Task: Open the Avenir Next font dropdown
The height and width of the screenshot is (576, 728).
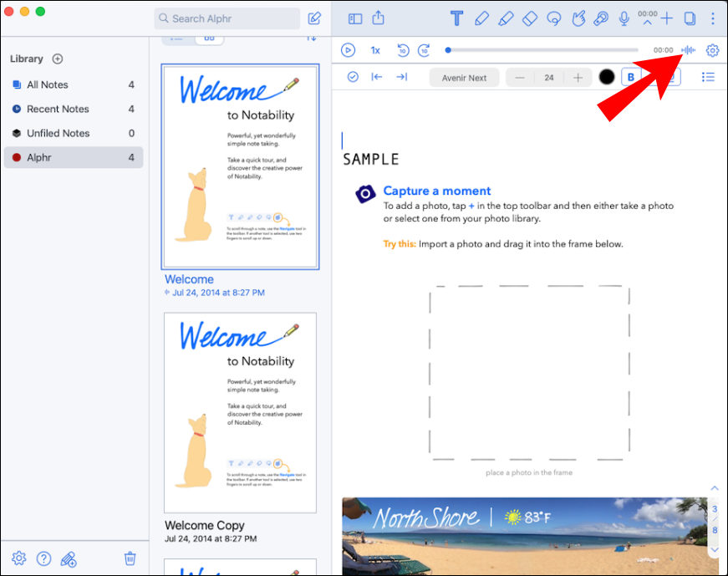Action: click(464, 78)
